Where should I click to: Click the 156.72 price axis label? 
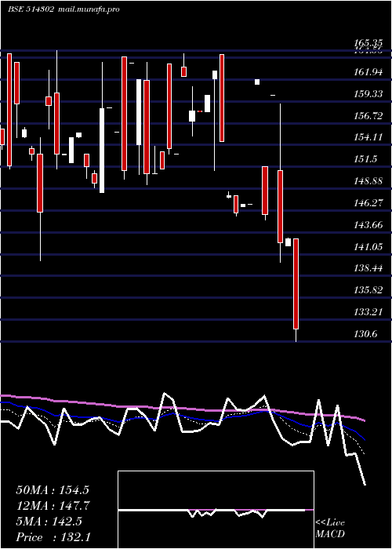368,116
